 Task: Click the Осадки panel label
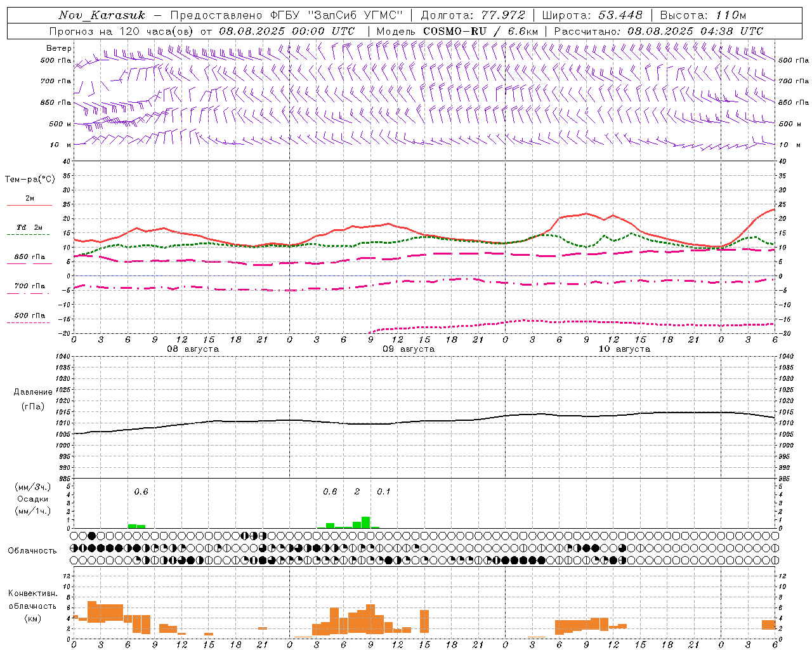(x=33, y=499)
